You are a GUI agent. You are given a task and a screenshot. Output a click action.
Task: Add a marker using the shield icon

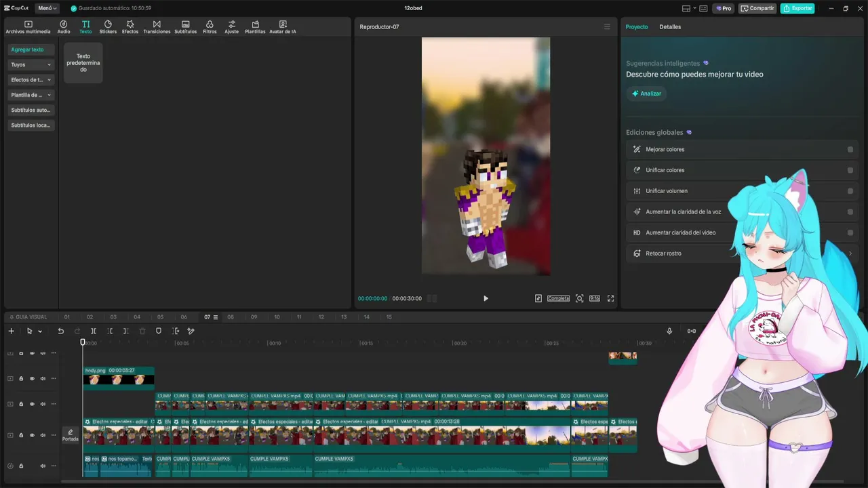click(159, 331)
